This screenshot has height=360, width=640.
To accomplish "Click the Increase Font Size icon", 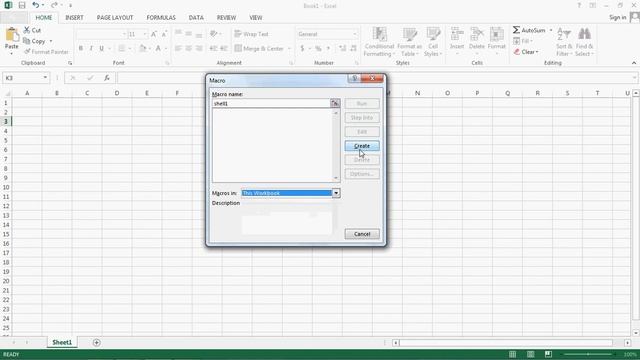I will pyautogui.click(x=154, y=34).
